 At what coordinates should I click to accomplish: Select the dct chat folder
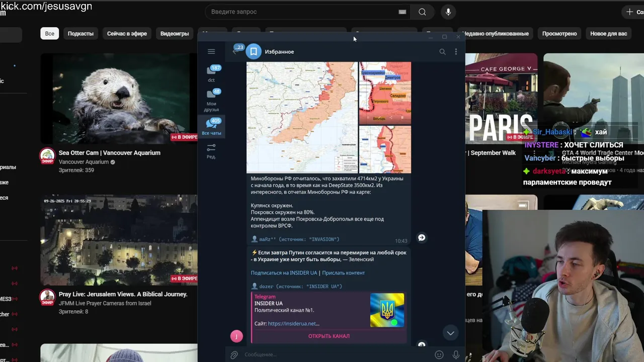tap(211, 73)
